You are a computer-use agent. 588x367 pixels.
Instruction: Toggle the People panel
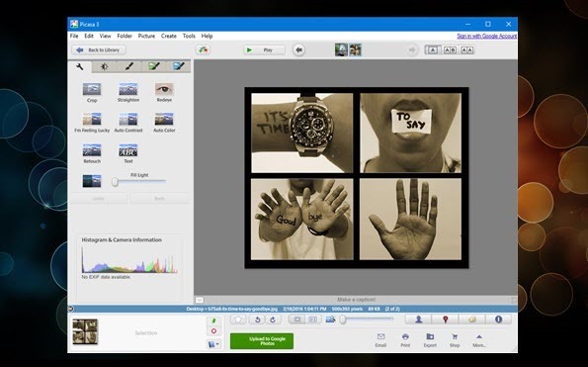(418, 320)
